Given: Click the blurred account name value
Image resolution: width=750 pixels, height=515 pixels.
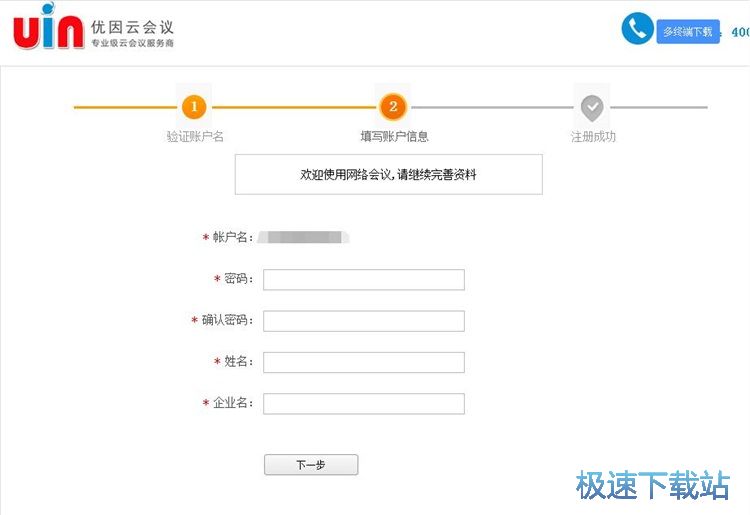Looking at the screenshot, I should tap(302, 237).
